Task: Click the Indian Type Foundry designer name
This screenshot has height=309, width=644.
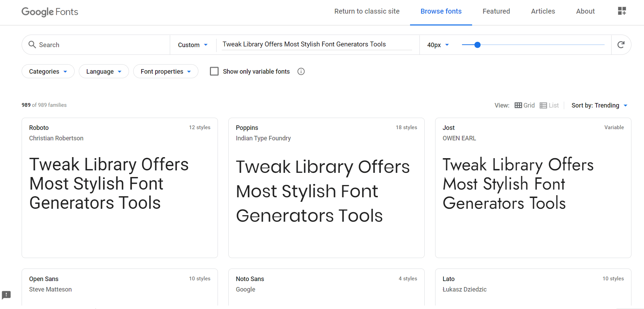Action: pyautogui.click(x=263, y=138)
